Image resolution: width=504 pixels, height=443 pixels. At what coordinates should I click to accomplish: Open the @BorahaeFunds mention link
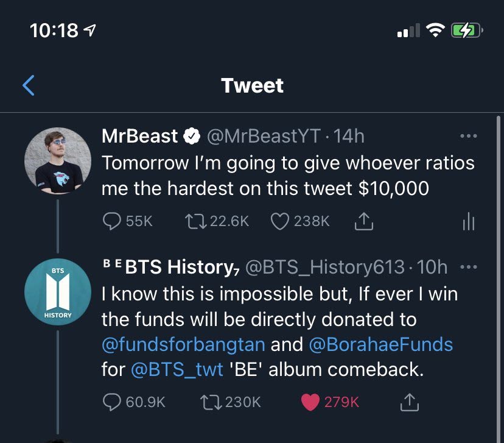point(381,344)
